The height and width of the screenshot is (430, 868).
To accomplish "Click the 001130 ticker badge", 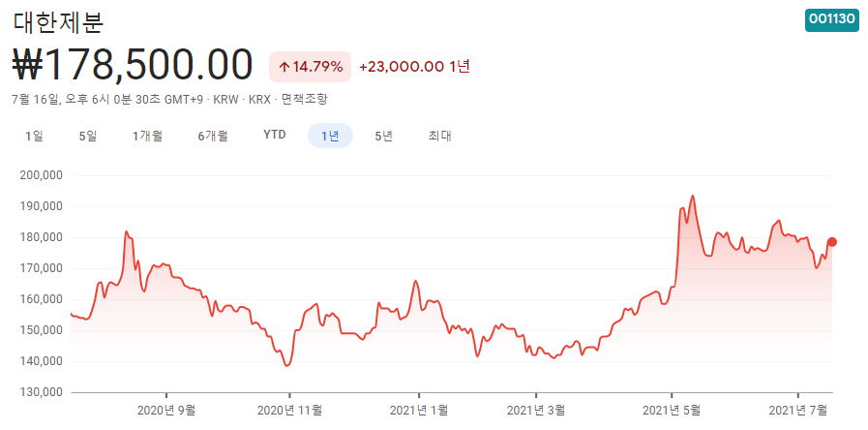I will tap(831, 20).
